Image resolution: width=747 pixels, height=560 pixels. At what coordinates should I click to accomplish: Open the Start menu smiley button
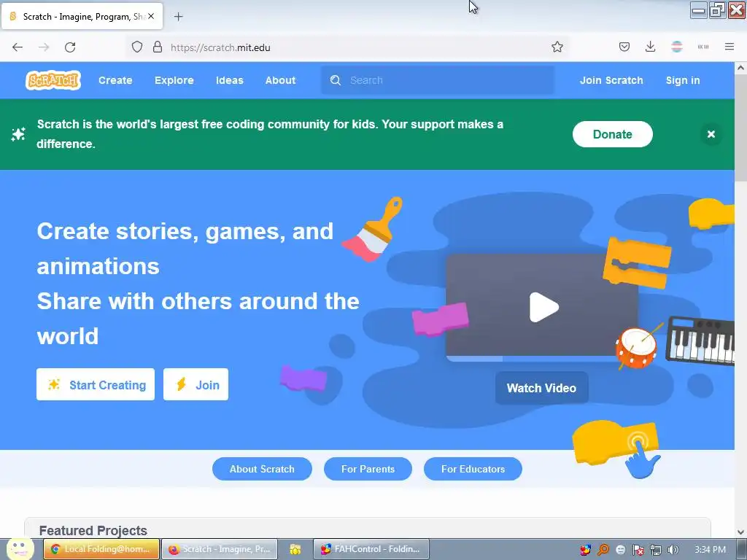pyautogui.click(x=20, y=548)
